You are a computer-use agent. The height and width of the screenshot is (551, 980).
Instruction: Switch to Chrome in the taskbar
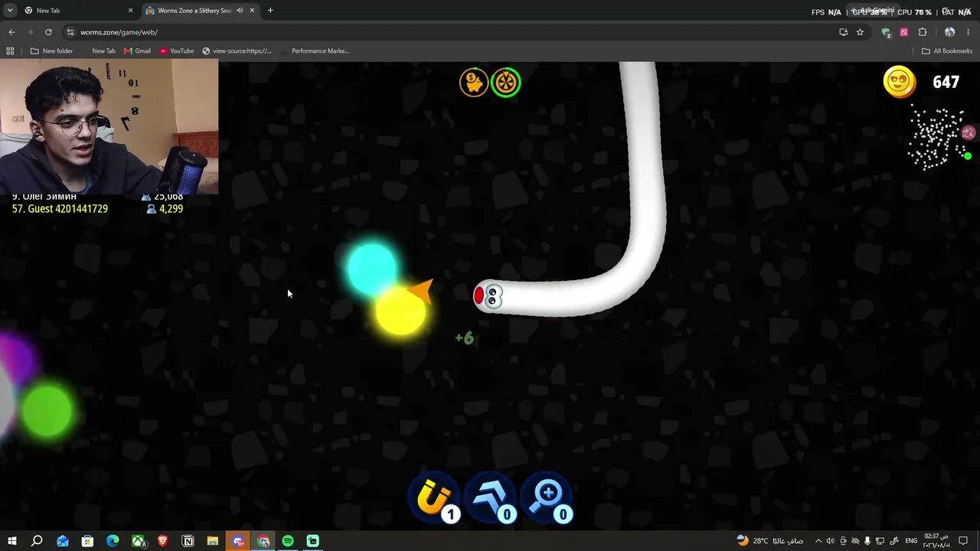[x=263, y=541]
